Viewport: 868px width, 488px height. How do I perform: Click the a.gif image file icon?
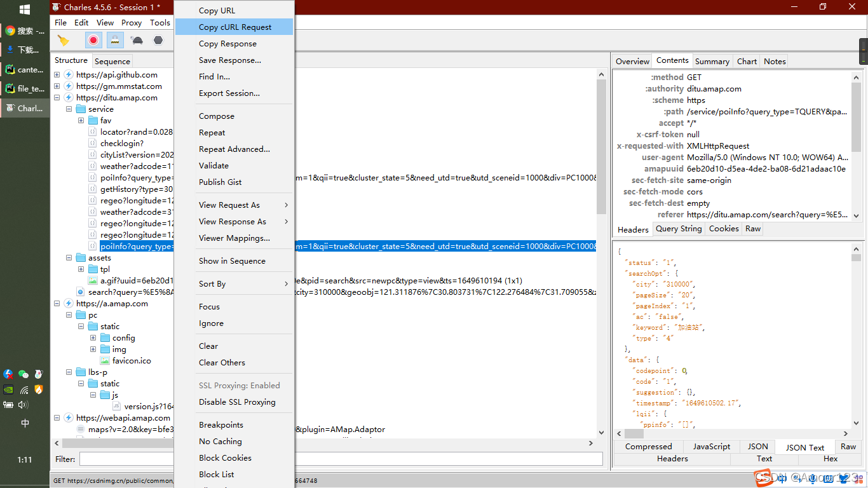coord(93,281)
